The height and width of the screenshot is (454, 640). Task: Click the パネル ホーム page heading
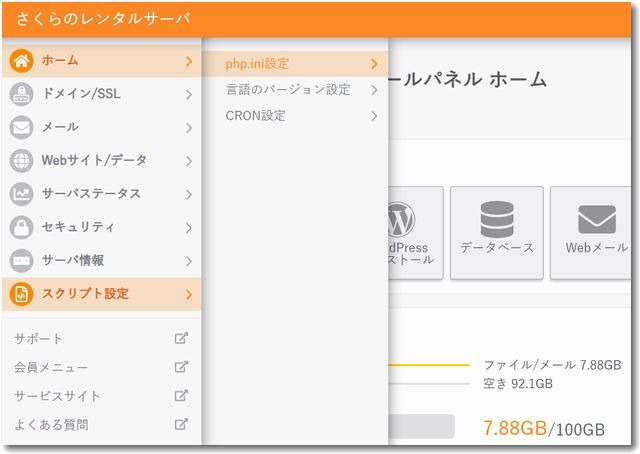click(x=467, y=79)
